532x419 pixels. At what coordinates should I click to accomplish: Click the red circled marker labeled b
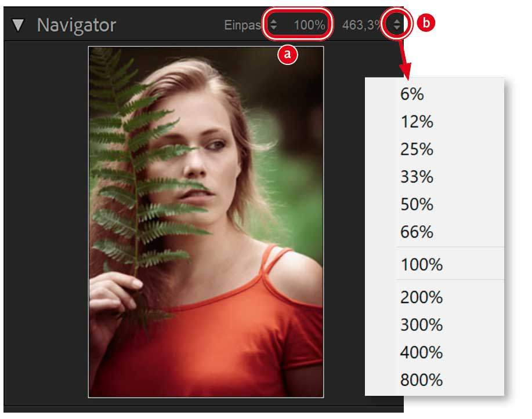pos(425,23)
